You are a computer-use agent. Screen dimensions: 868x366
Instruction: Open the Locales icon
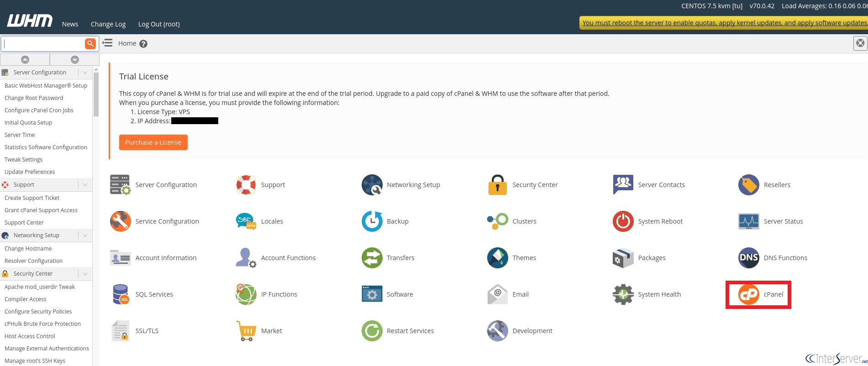coord(246,221)
